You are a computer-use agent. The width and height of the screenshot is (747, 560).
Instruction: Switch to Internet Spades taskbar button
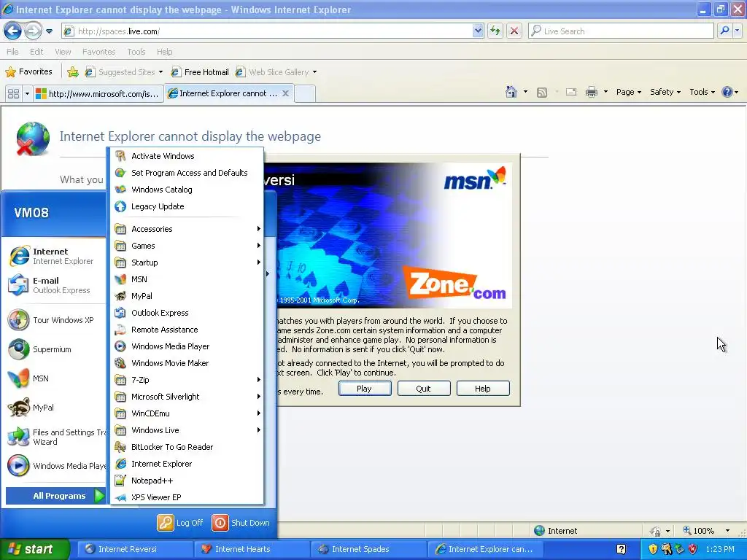pyautogui.click(x=368, y=549)
